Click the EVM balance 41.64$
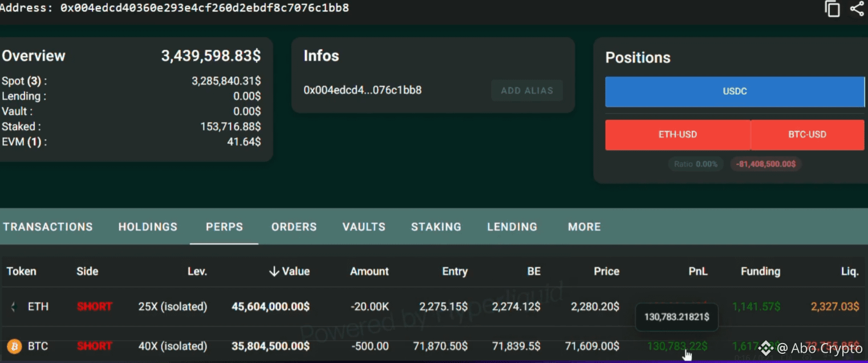Viewport: 868px width, 363px height. (244, 142)
